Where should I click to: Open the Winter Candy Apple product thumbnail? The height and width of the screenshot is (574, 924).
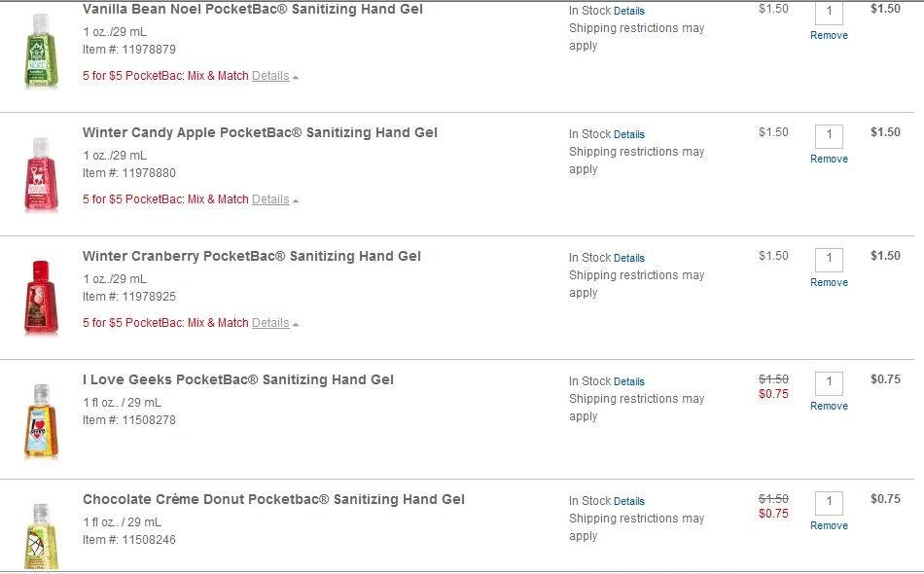[x=41, y=174]
